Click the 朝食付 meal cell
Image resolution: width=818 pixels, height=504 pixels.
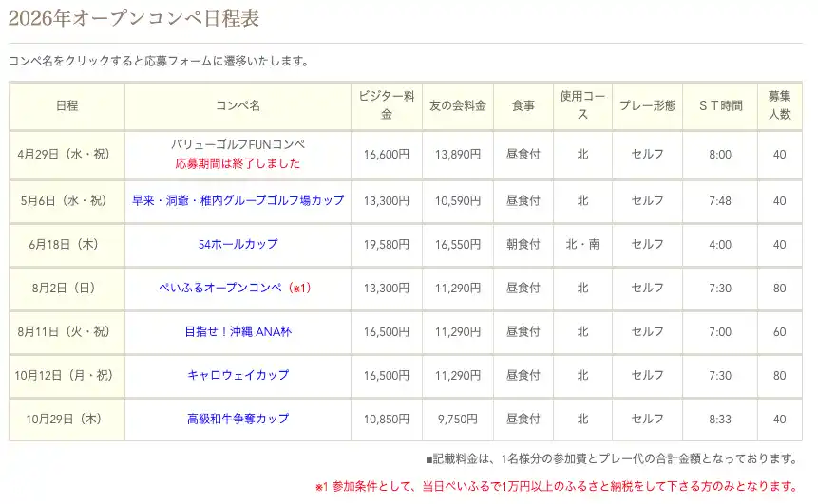(523, 245)
